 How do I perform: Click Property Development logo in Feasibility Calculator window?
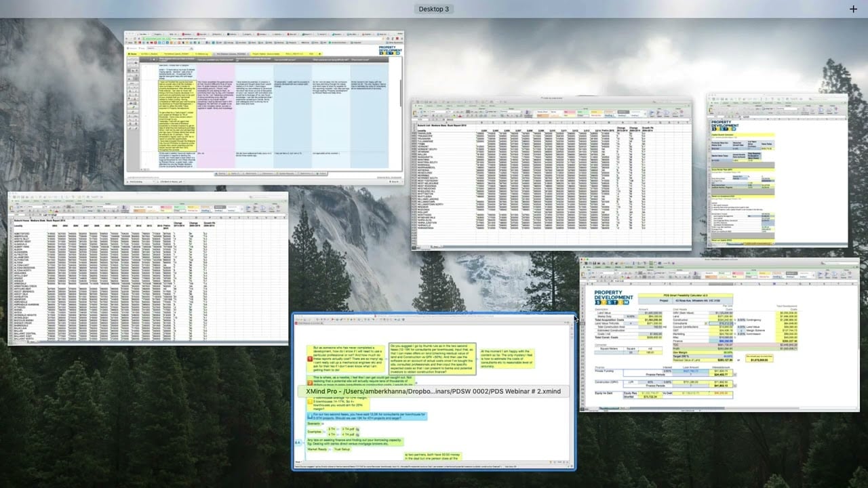(x=613, y=298)
